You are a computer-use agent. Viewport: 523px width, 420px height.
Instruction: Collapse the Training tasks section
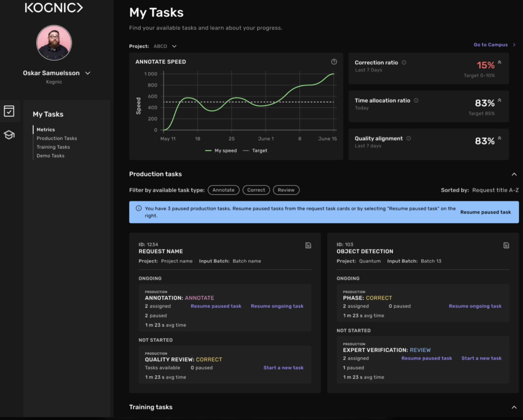pos(514,407)
